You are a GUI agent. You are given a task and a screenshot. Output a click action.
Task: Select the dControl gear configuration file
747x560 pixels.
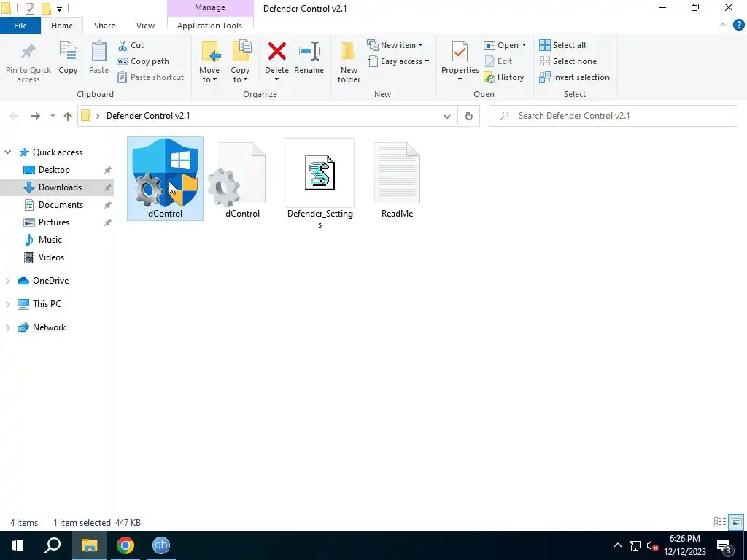(242, 180)
